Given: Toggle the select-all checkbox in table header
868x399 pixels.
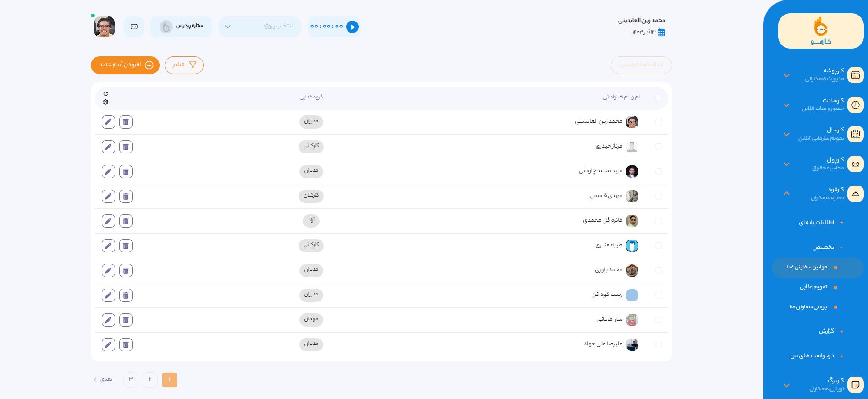Looking at the screenshot, I should tap(658, 98).
